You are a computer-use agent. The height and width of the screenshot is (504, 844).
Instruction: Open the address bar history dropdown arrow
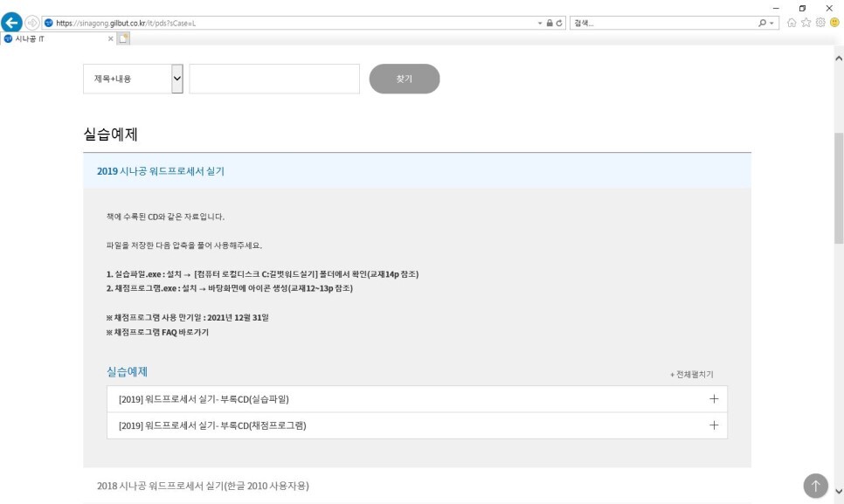(540, 23)
